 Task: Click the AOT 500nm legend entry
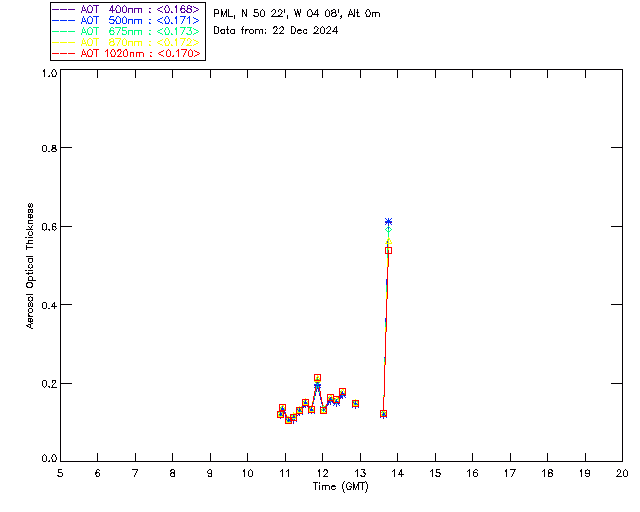click(126, 20)
